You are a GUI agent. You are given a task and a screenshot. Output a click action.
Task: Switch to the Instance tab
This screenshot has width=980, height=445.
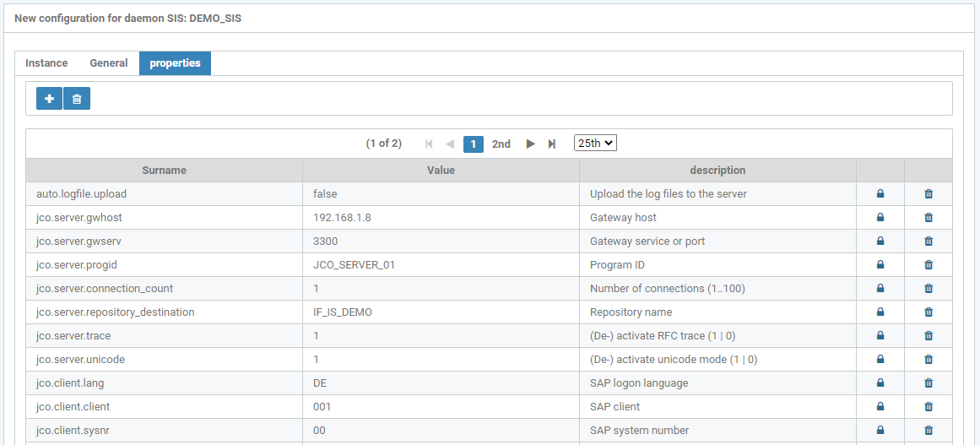[x=46, y=63]
